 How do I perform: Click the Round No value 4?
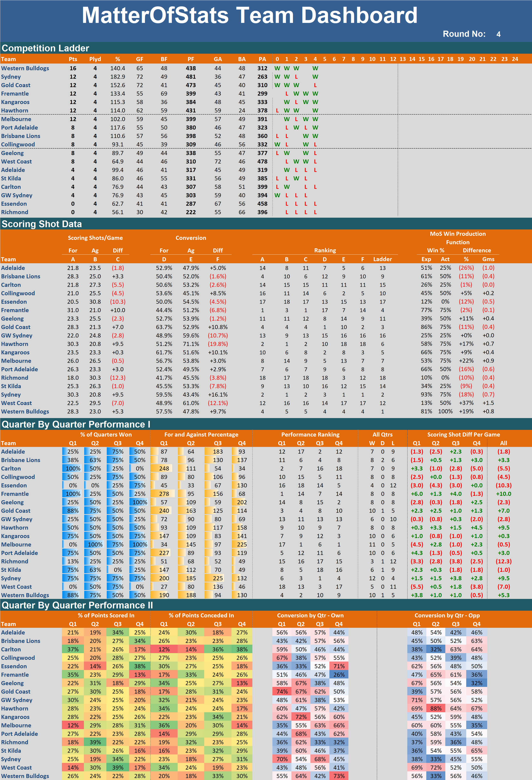click(498, 34)
